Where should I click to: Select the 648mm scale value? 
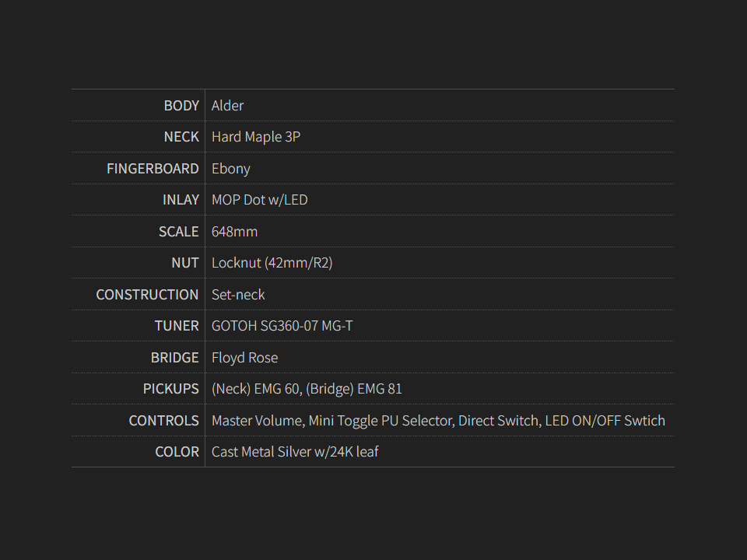(234, 232)
